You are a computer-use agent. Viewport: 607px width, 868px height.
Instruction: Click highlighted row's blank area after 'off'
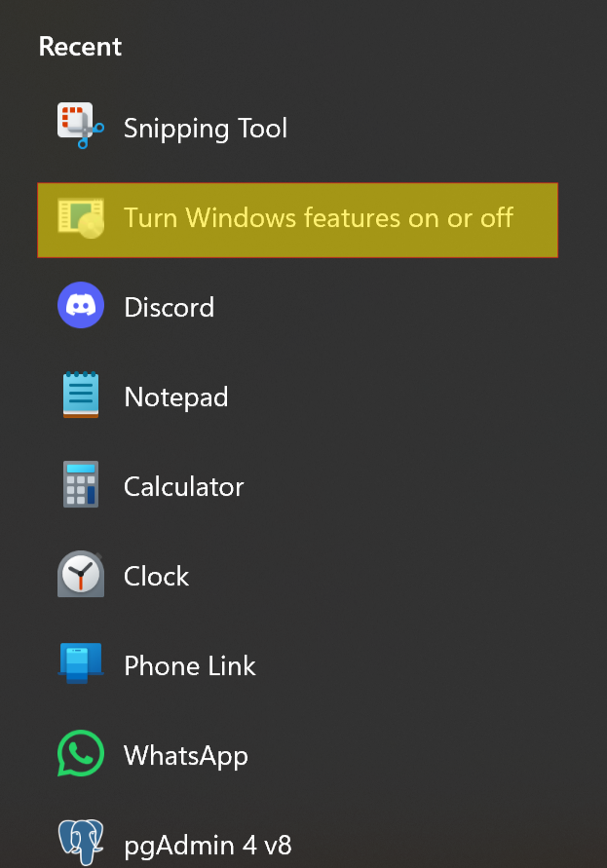tap(536, 219)
